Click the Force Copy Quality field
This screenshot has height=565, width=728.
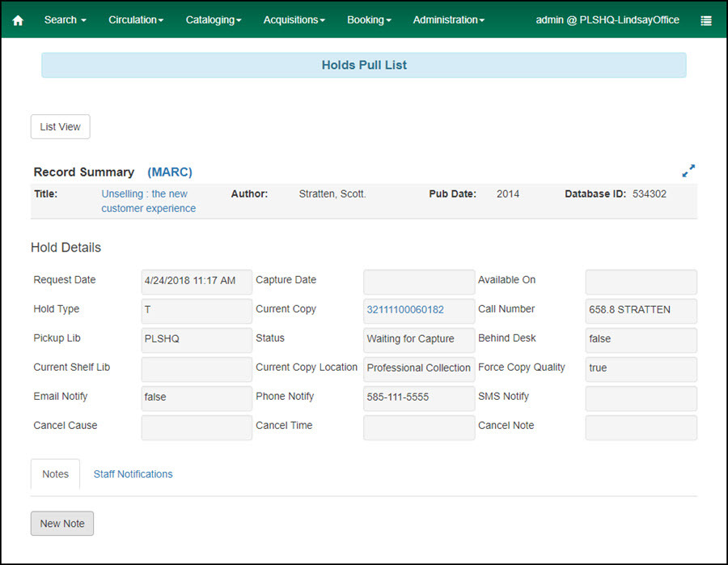pos(641,369)
